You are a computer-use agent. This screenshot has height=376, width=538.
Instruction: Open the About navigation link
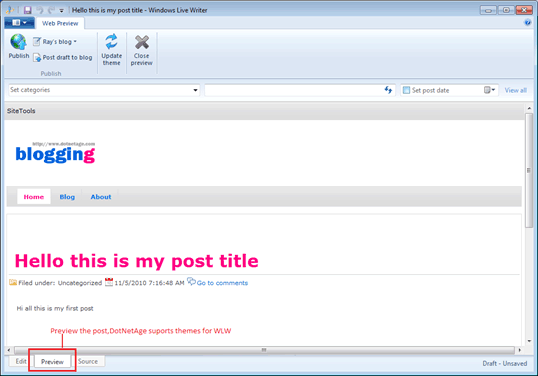click(101, 197)
